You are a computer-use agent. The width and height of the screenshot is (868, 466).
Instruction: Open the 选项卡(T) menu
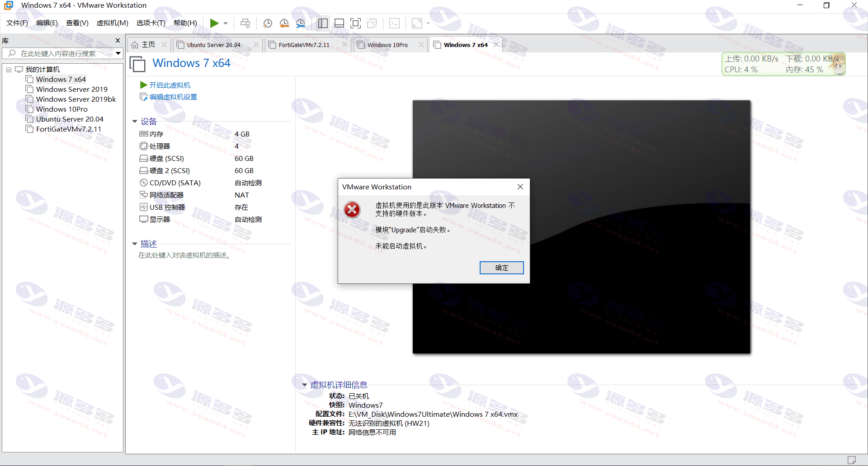point(151,23)
